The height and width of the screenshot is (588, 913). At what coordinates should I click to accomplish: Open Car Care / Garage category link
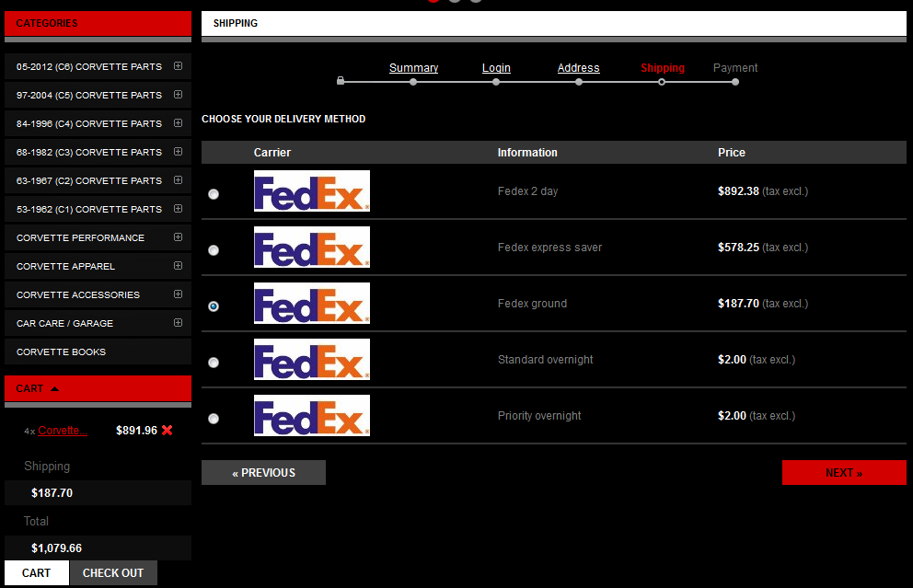64,323
